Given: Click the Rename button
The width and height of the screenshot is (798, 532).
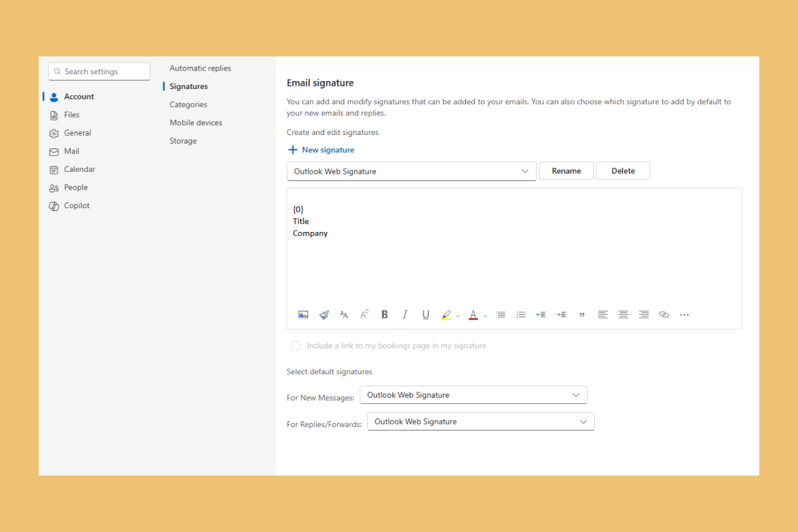Looking at the screenshot, I should 566,171.
